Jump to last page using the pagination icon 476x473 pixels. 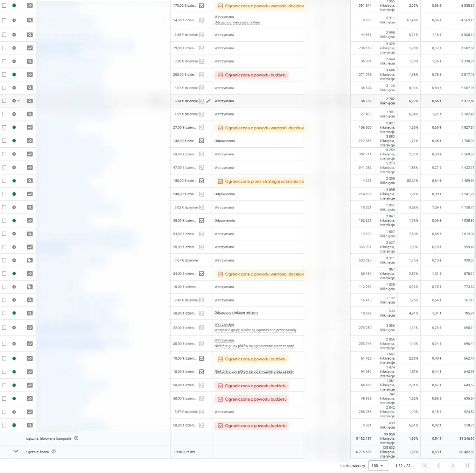tap(467, 466)
